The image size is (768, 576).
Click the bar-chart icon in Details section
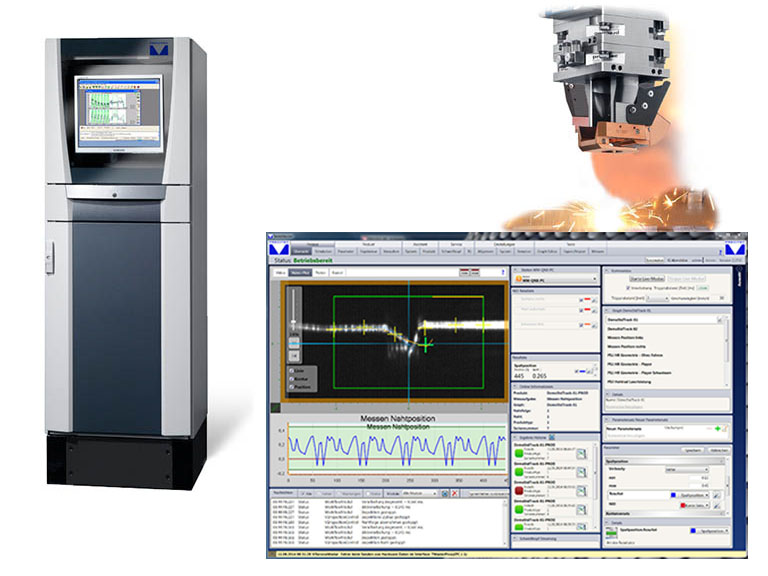(x=612, y=533)
